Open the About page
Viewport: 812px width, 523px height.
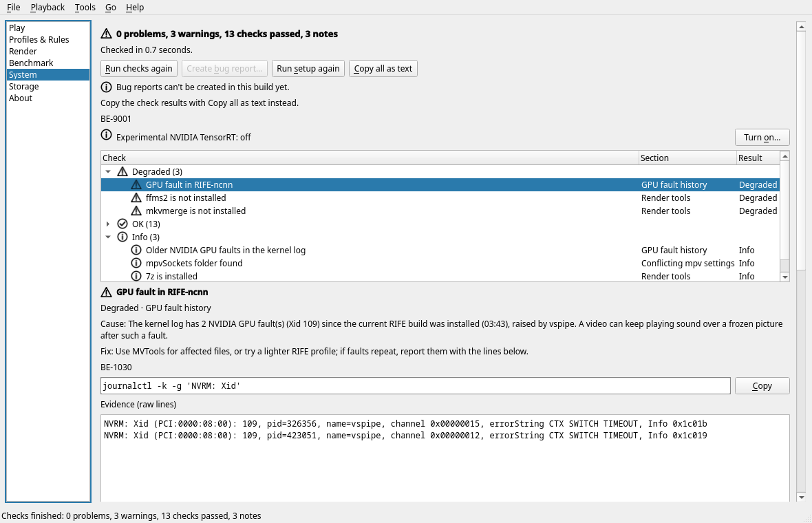(x=48, y=98)
